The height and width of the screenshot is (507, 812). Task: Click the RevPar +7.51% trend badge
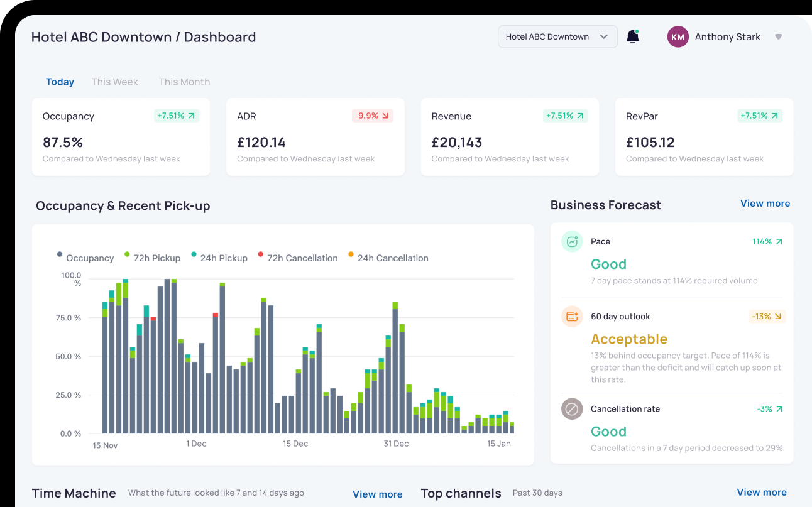760,116
